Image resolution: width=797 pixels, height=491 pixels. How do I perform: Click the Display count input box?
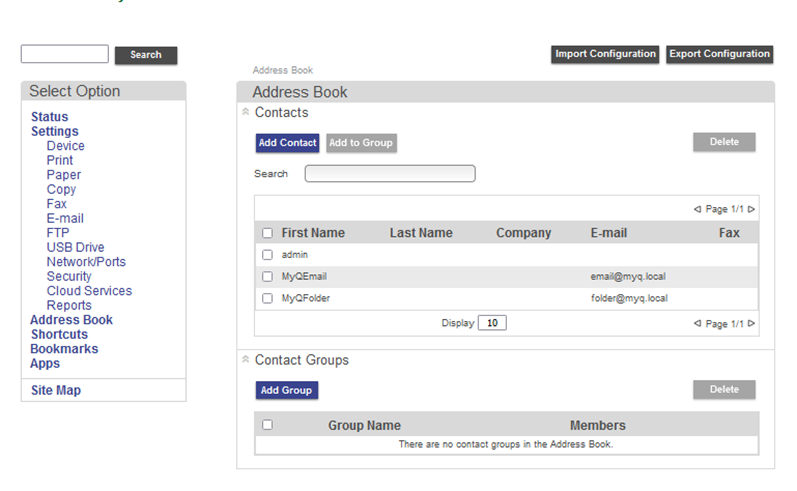(x=492, y=323)
